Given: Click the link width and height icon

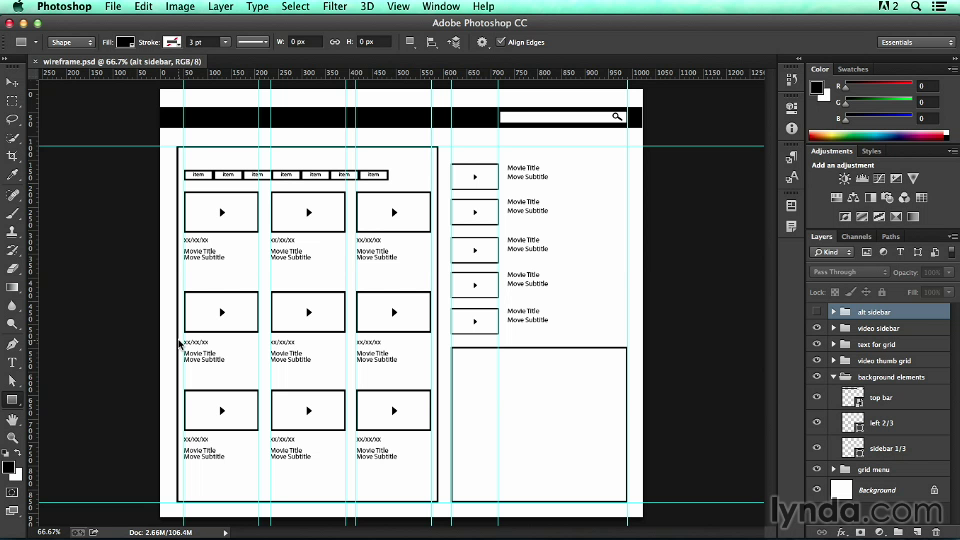Looking at the screenshot, I should tap(334, 42).
